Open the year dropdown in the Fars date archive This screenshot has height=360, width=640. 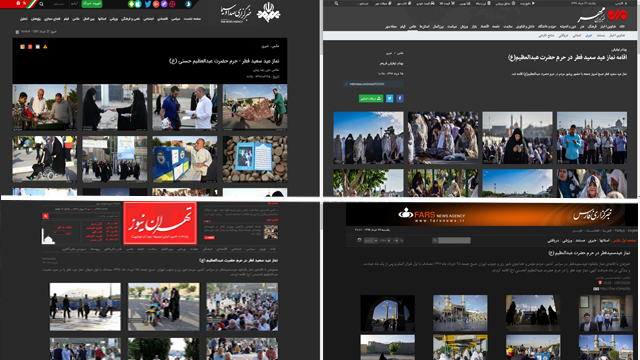coord(385,240)
